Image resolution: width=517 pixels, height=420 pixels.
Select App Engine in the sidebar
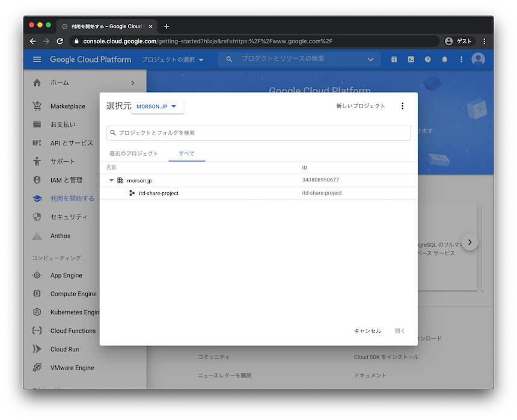pos(66,275)
